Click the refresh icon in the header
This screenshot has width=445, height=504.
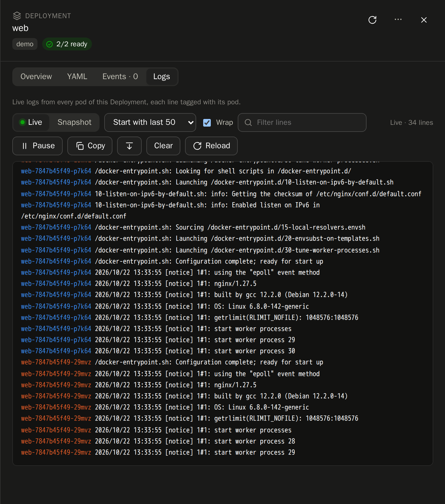coord(372,20)
